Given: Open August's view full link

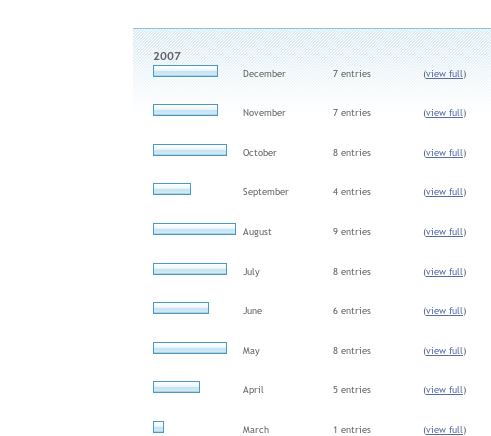Looking at the screenshot, I should pyautogui.click(x=444, y=232).
